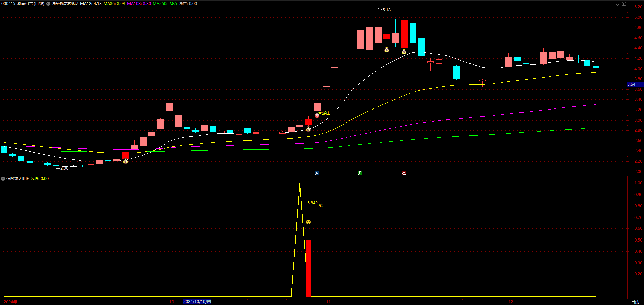Click the 2.06 low price label
The width and height of the screenshot is (644, 305).
point(64,168)
